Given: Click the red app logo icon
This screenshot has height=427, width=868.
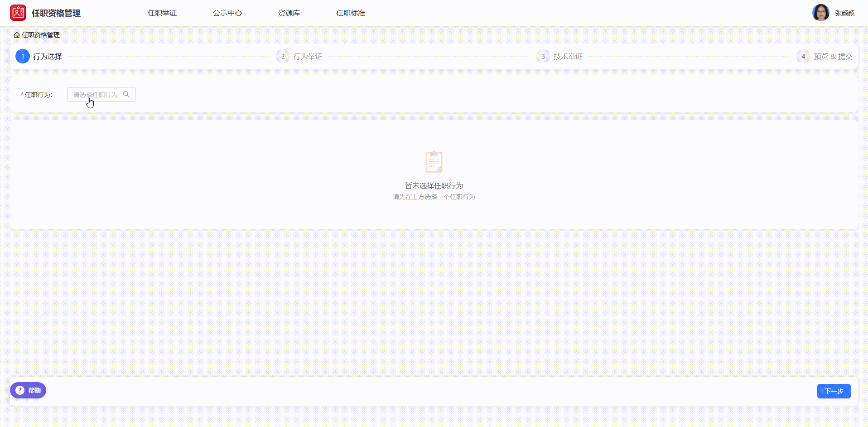Looking at the screenshot, I should (x=18, y=12).
